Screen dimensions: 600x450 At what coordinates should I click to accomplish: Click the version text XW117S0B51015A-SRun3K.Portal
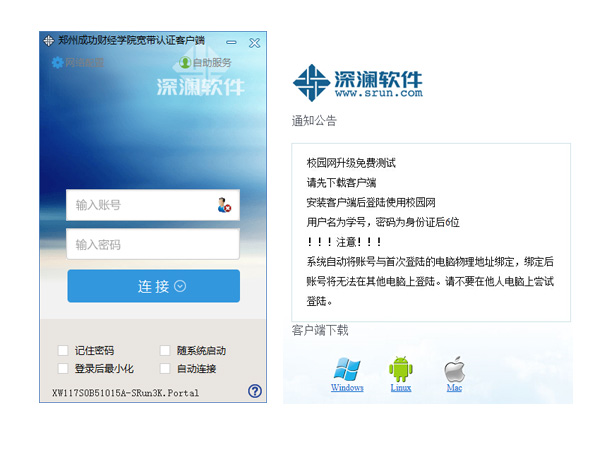pyautogui.click(x=126, y=393)
